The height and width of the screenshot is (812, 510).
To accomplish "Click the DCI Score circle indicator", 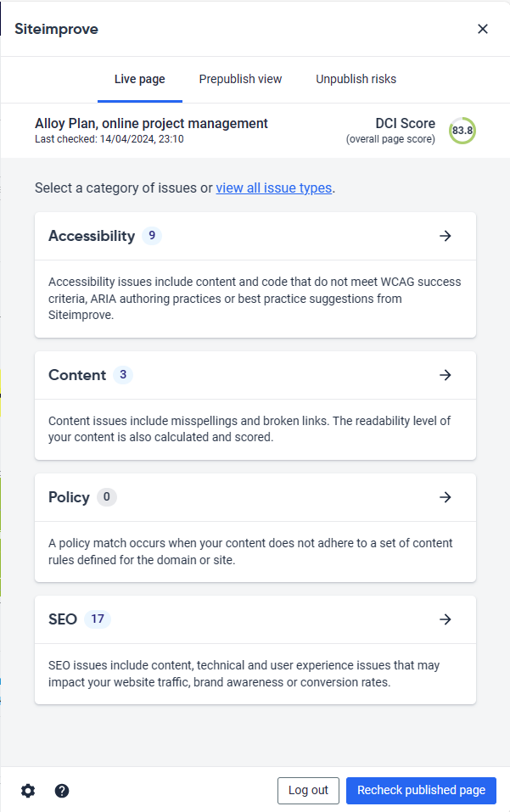I will [x=462, y=131].
